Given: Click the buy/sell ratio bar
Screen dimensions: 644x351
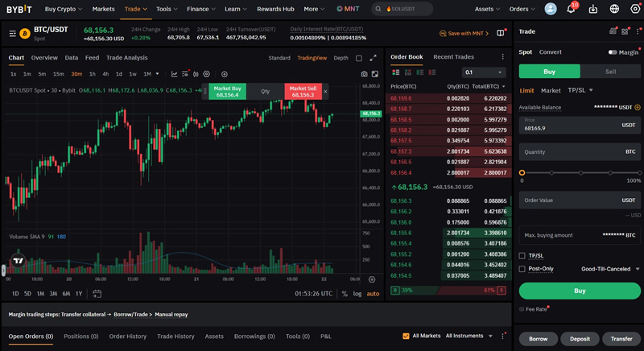Looking at the screenshot, I should coord(448,291).
